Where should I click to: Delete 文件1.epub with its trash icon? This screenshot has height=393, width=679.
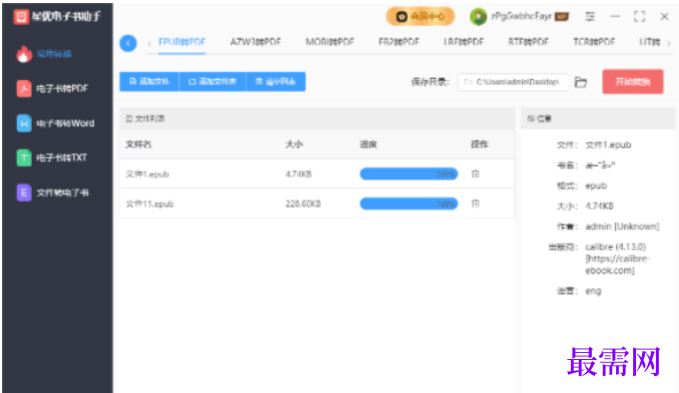[475, 174]
